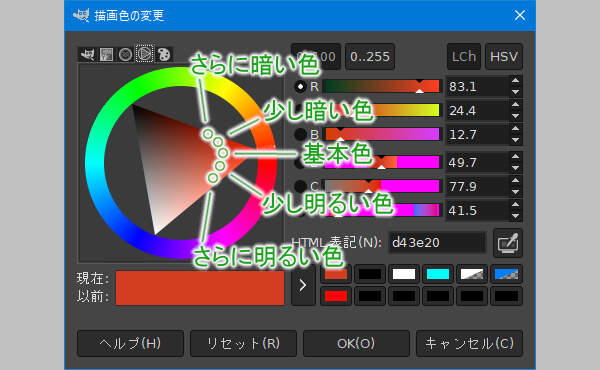Confirm with the OK(O) button
The width and height of the screenshot is (600, 370).
click(356, 344)
